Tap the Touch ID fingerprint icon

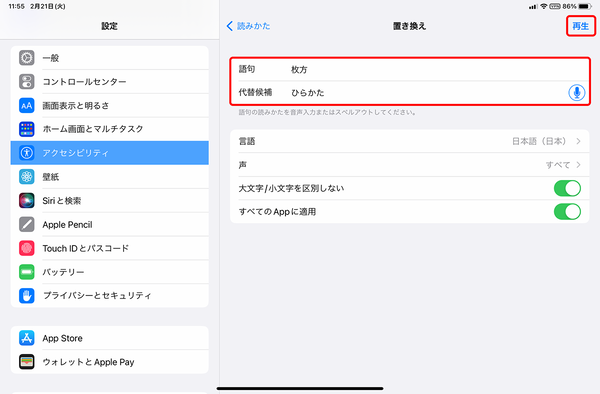(x=27, y=248)
